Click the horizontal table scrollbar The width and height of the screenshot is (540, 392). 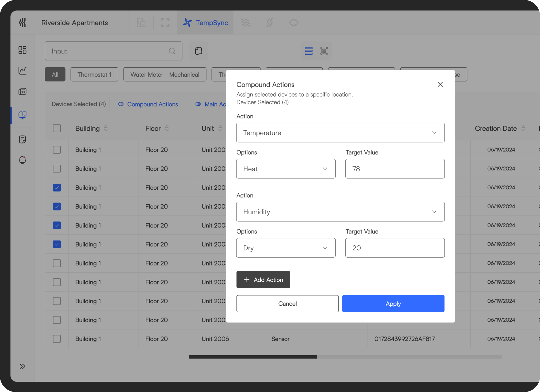click(x=253, y=357)
